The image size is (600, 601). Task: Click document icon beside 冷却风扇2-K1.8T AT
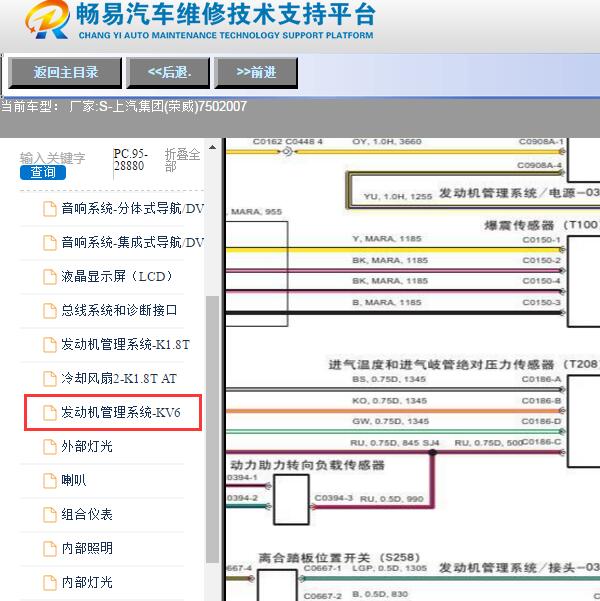50,379
